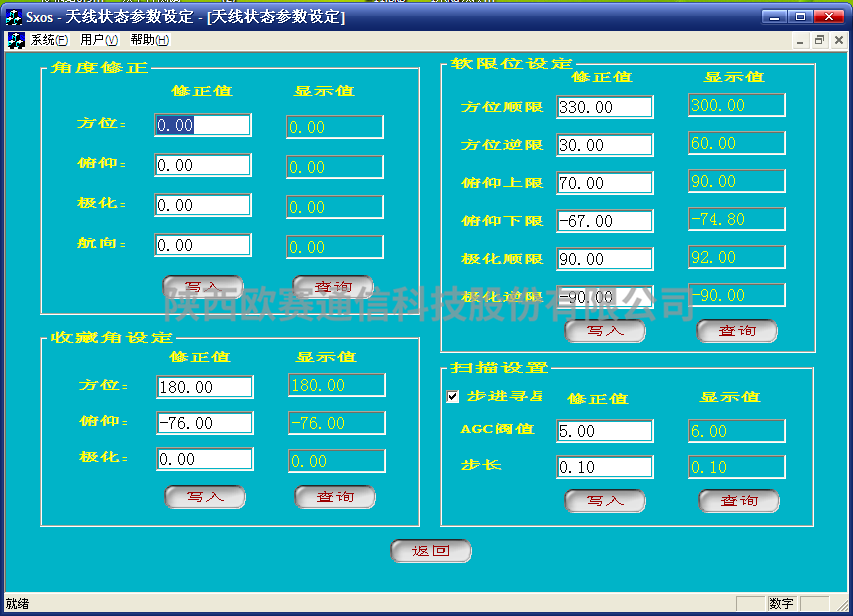Open the 系统(F) menu

click(49, 40)
